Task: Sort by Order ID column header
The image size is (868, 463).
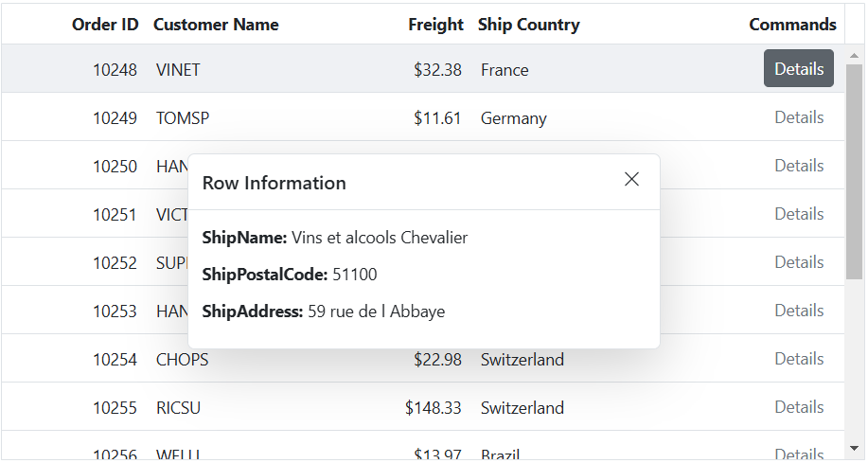Action: pyautogui.click(x=105, y=25)
